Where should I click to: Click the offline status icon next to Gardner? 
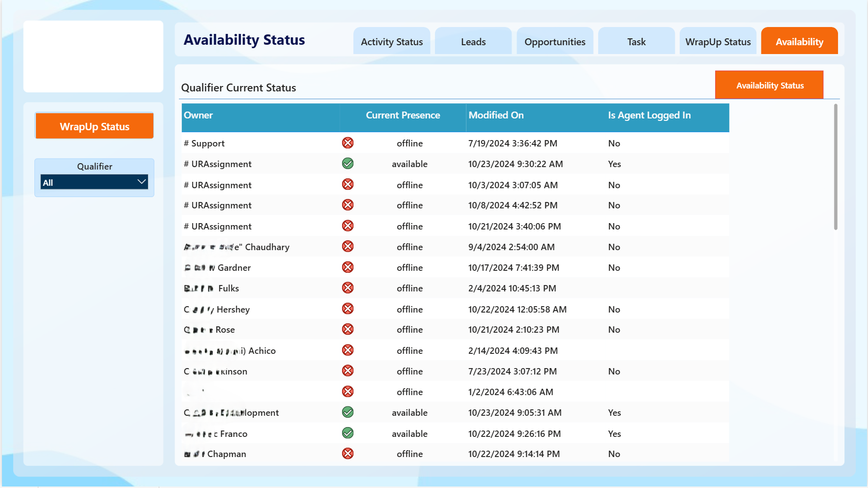point(347,267)
